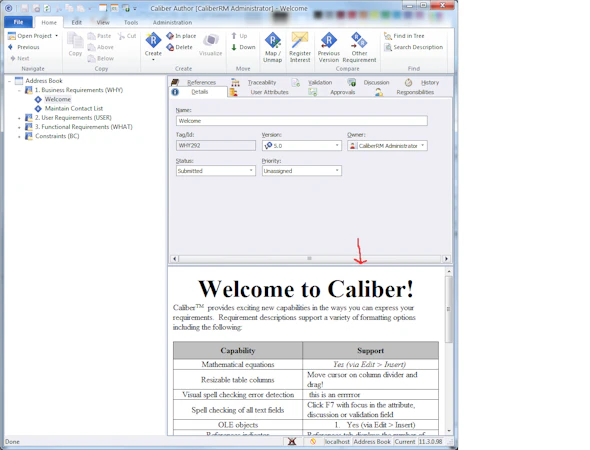
Task: Click description scrollbar down arrow
Action: (x=449, y=431)
